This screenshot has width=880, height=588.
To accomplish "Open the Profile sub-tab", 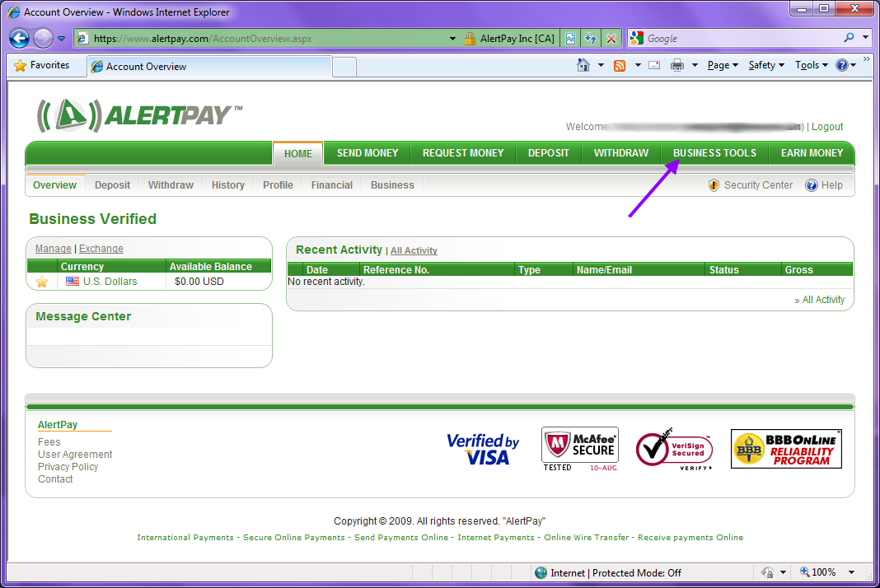I will 278,185.
